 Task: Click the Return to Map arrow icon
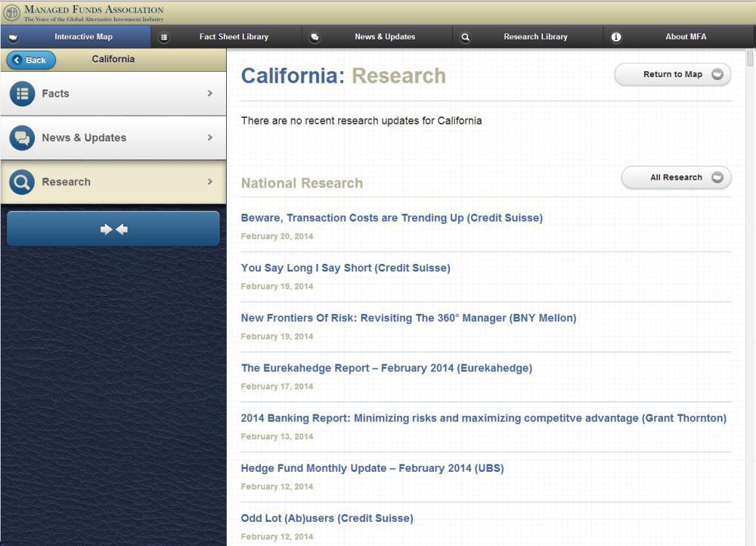coord(717,74)
